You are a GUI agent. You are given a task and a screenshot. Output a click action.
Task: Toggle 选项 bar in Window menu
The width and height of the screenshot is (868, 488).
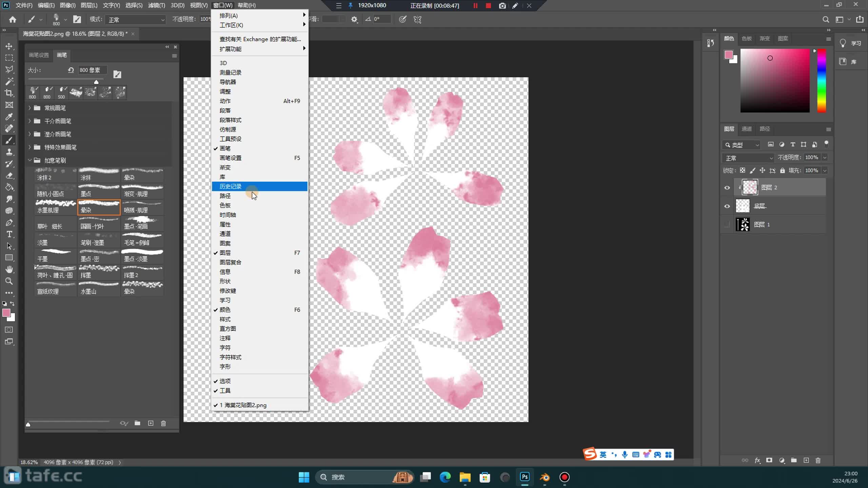tap(260, 381)
